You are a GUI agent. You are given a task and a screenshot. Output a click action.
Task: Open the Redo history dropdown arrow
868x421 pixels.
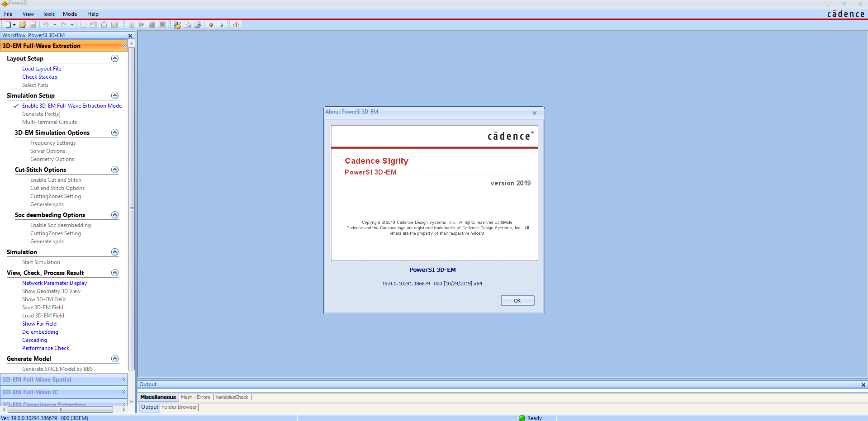(x=72, y=25)
